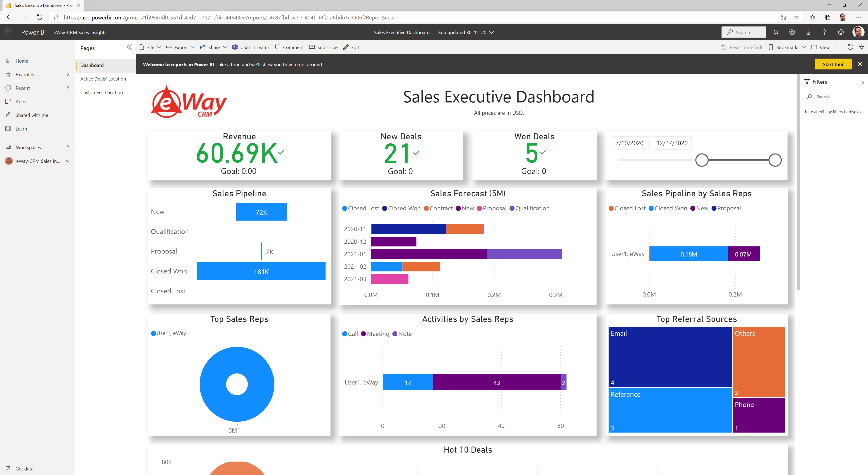
Task: Expand the Recent flyout
Action: coord(68,88)
